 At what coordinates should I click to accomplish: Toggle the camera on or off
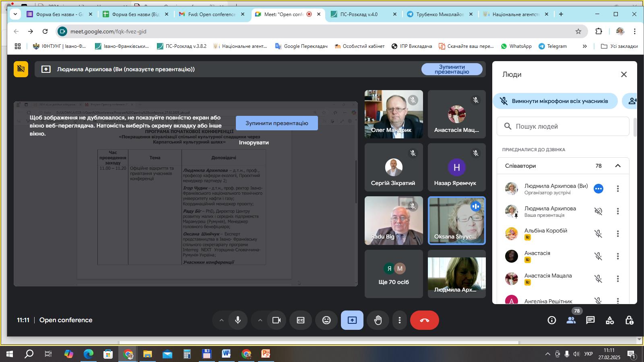(277, 320)
